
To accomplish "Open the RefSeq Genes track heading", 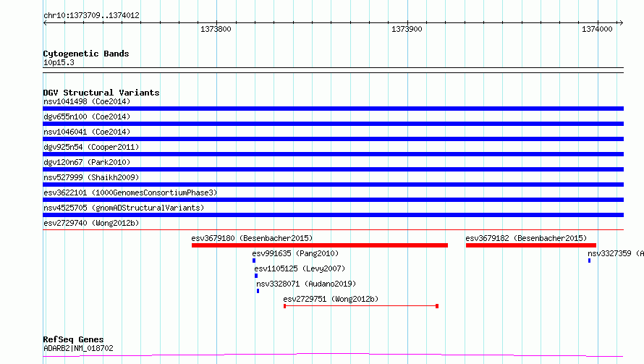I will [x=73, y=339].
